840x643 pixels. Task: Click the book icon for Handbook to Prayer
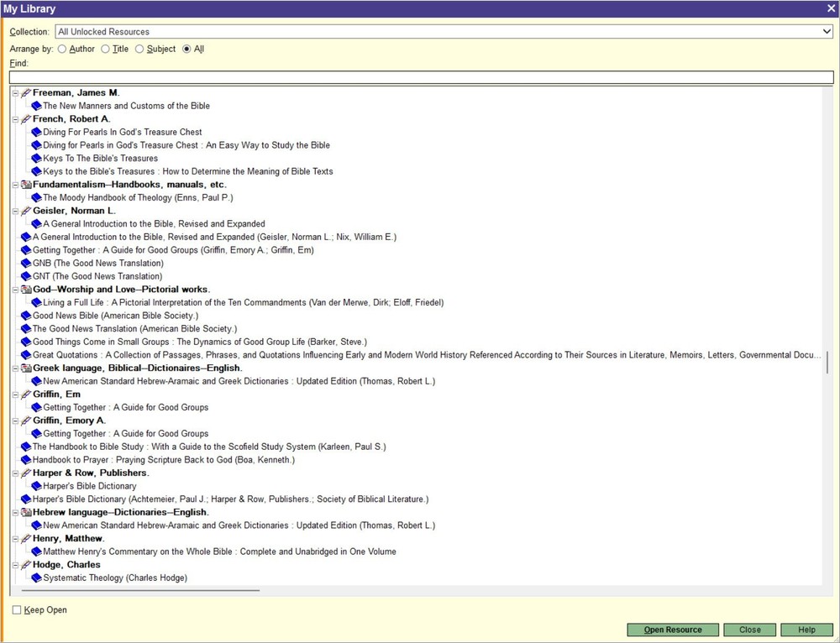tap(26, 460)
